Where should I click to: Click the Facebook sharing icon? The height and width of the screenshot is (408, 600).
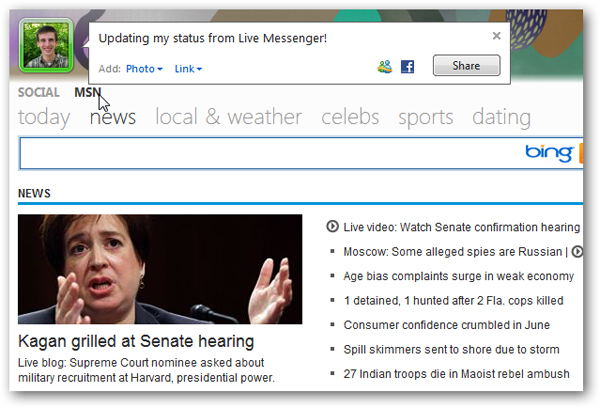407,67
